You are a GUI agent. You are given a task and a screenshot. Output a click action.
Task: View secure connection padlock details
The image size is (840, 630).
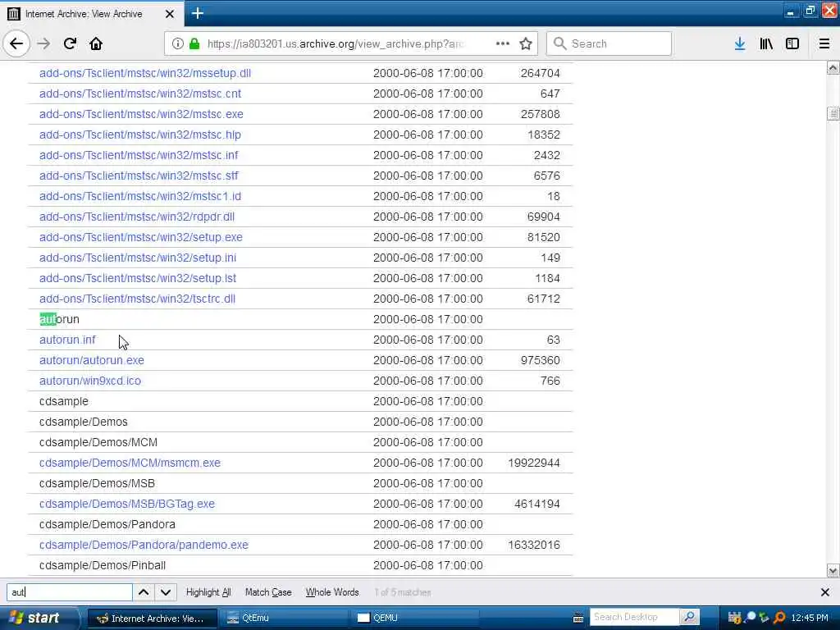click(x=194, y=43)
